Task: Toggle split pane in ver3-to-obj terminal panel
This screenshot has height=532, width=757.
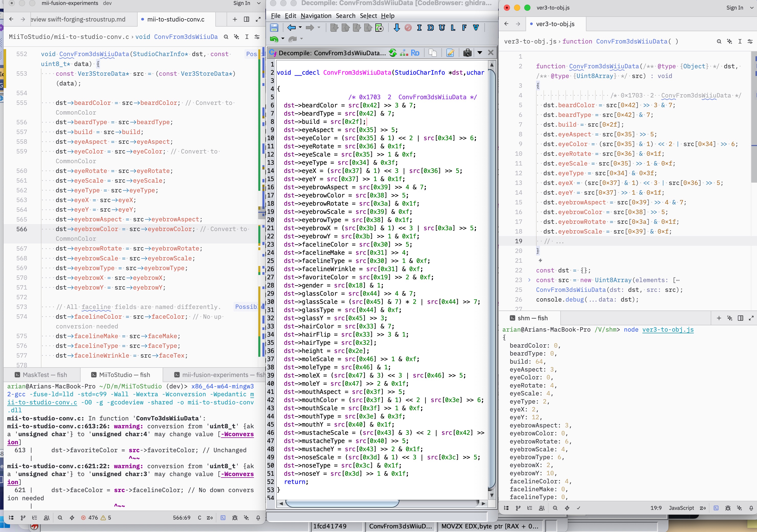Action: click(x=740, y=318)
